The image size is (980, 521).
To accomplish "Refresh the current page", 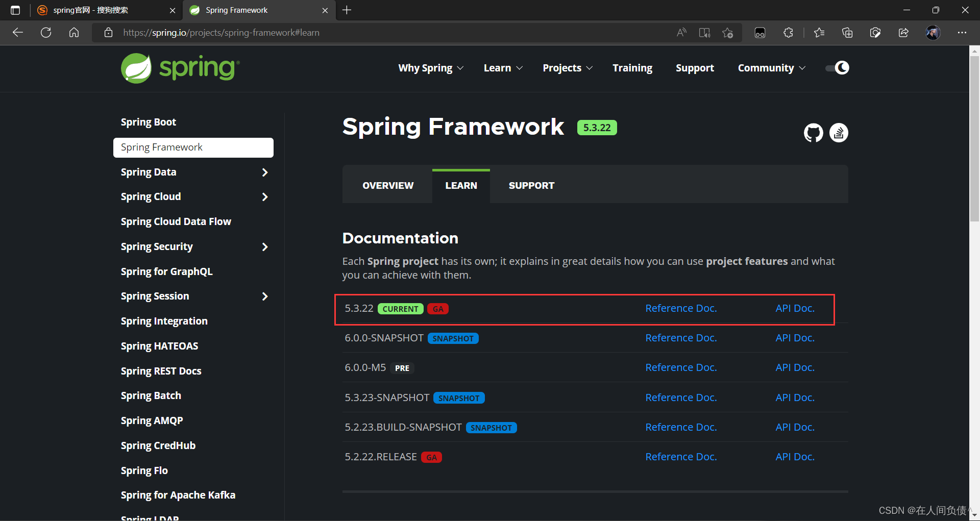I will pos(46,33).
